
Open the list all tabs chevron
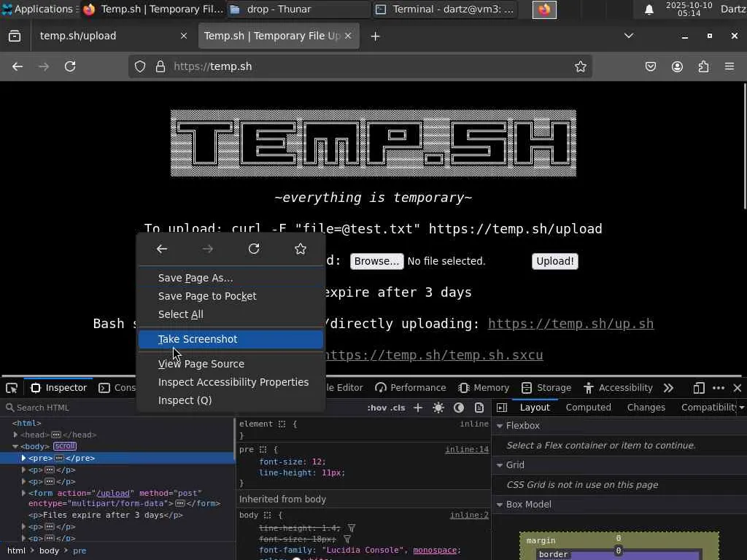pos(629,36)
